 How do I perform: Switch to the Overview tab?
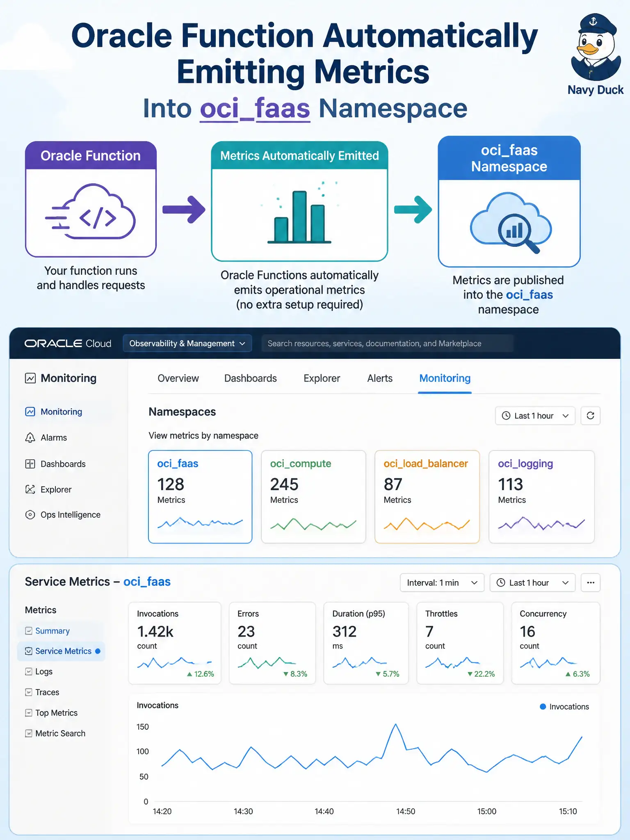[x=178, y=378]
